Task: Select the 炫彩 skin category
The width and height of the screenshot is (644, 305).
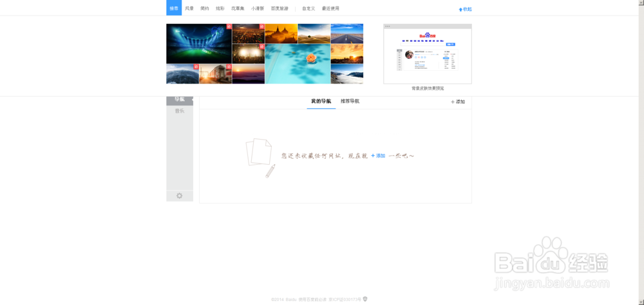Action: click(220, 8)
